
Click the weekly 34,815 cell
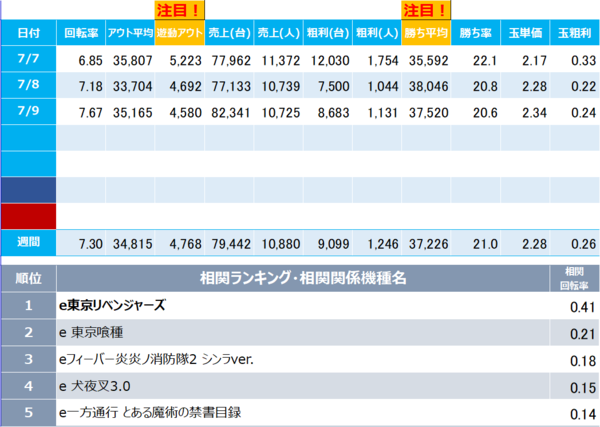pos(130,243)
